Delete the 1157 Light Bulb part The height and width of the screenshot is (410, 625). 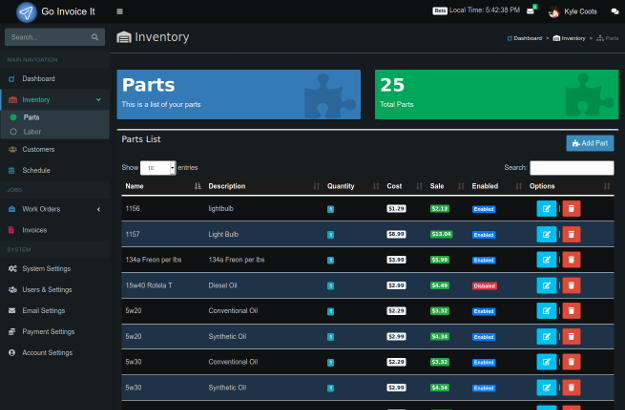(x=570, y=234)
